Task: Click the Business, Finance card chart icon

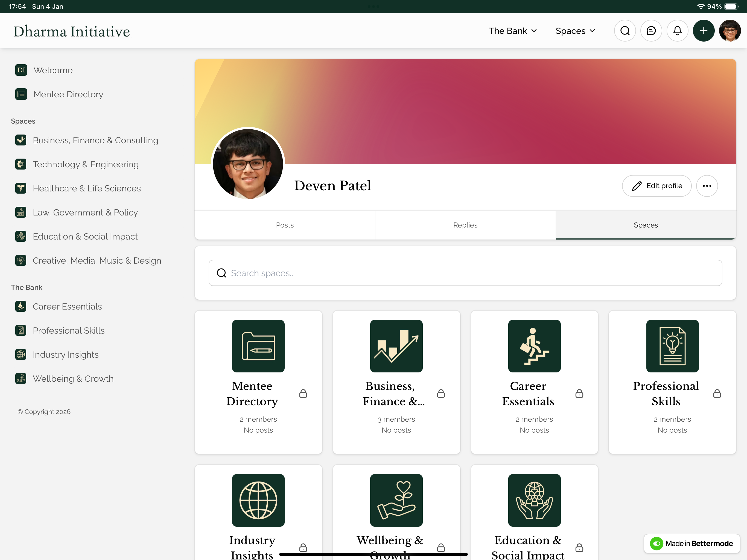Action: (x=396, y=346)
